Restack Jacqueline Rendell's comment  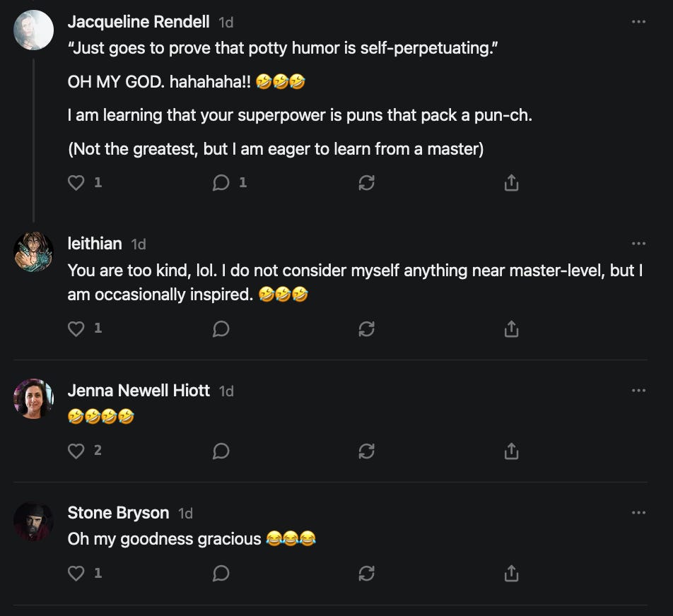366,183
